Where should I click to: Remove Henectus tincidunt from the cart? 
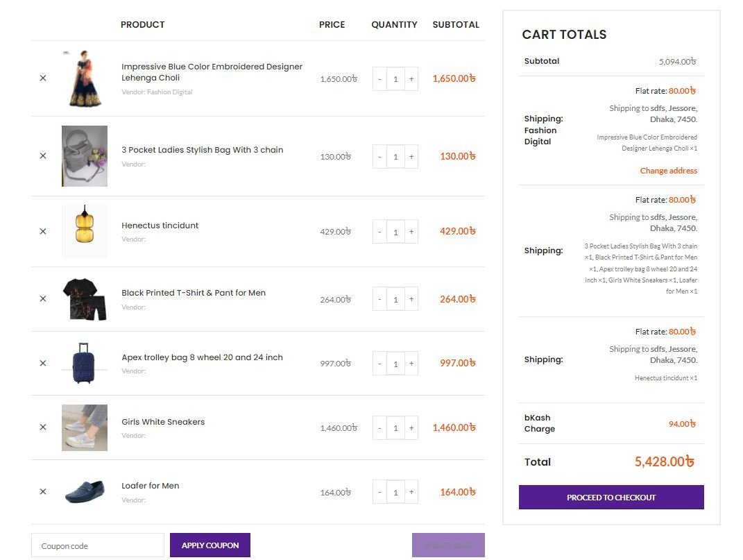tap(42, 230)
